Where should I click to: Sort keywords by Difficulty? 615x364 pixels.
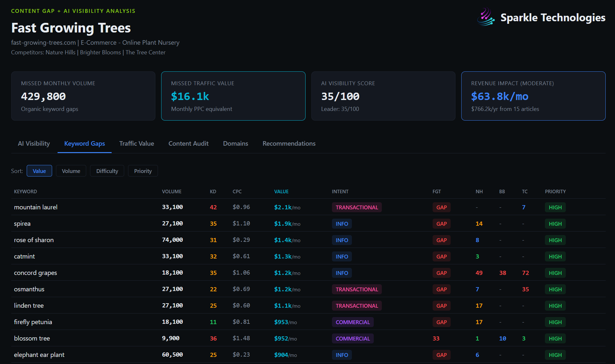(107, 171)
